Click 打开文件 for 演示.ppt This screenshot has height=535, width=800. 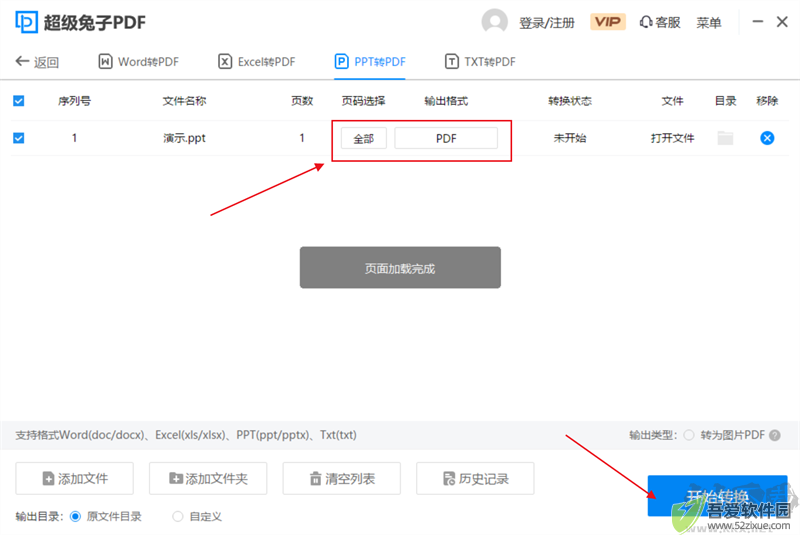pos(672,138)
